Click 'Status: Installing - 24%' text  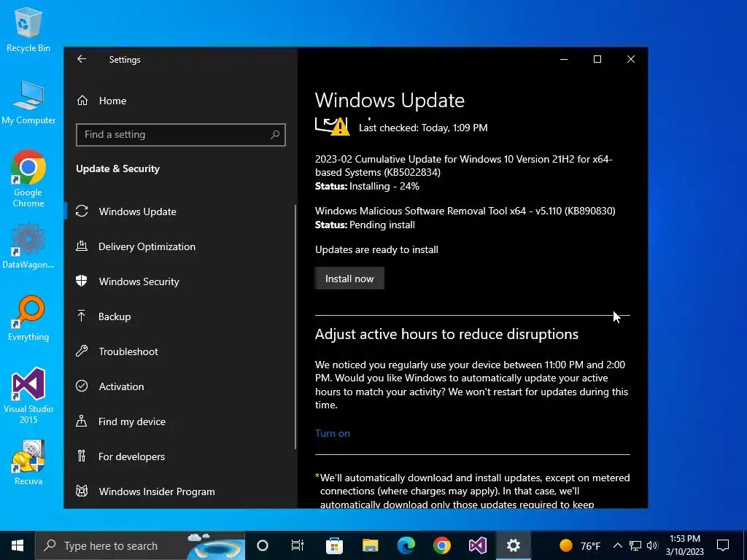click(368, 186)
